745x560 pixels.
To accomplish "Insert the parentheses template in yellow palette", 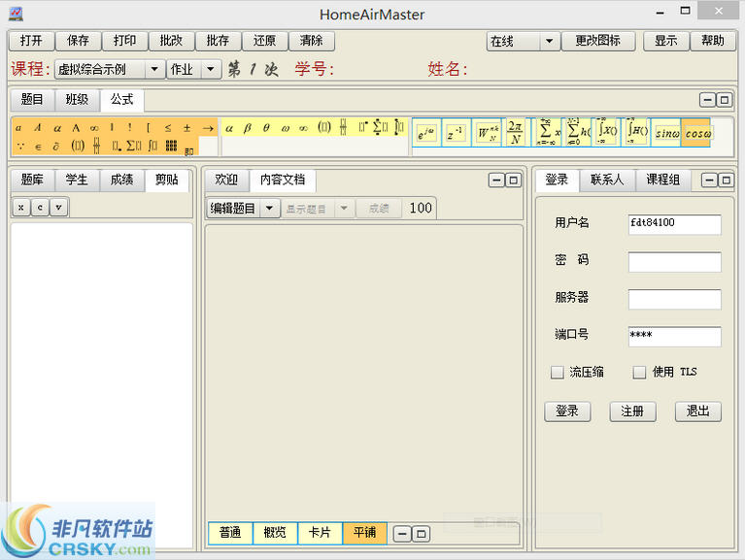I will click(324, 127).
